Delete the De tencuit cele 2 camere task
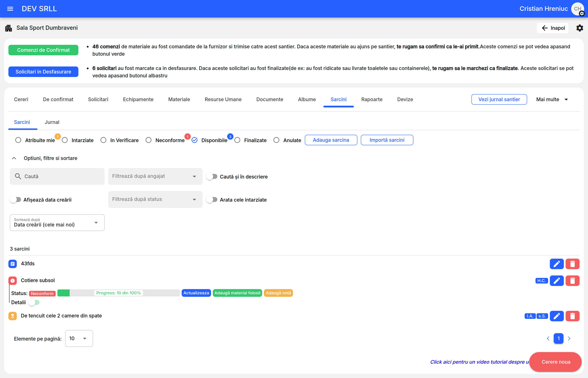 [x=572, y=316]
